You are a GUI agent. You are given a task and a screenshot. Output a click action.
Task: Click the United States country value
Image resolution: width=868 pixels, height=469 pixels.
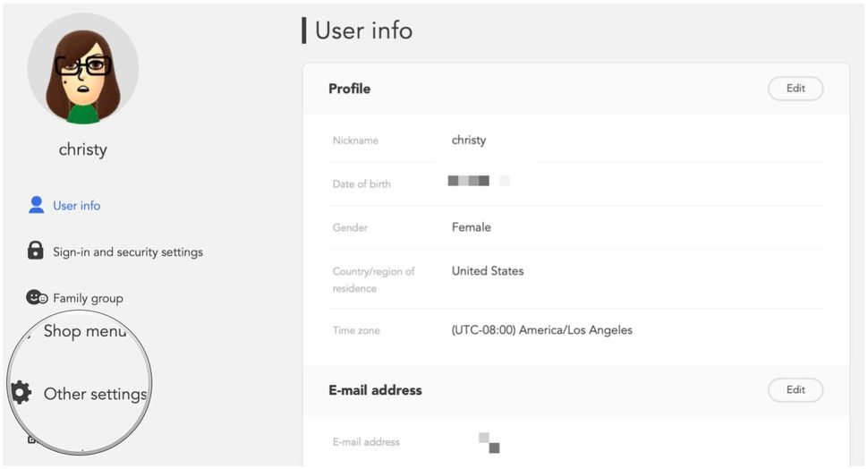pyautogui.click(x=488, y=271)
